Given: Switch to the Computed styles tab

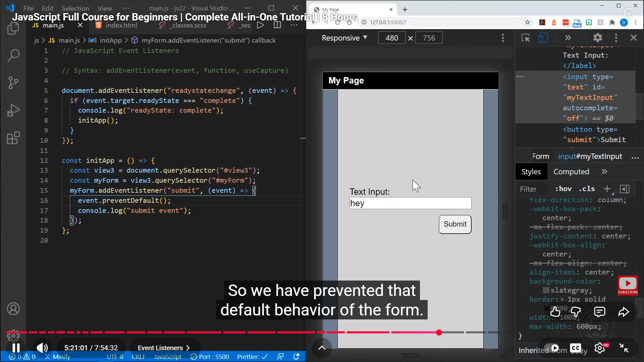Looking at the screenshot, I should click(x=571, y=172).
